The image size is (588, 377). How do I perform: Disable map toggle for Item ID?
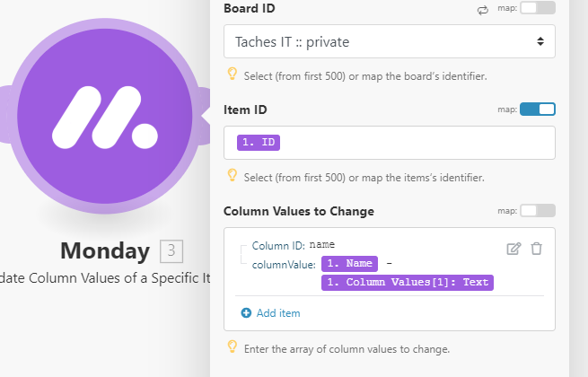pyautogui.click(x=538, y=110)
